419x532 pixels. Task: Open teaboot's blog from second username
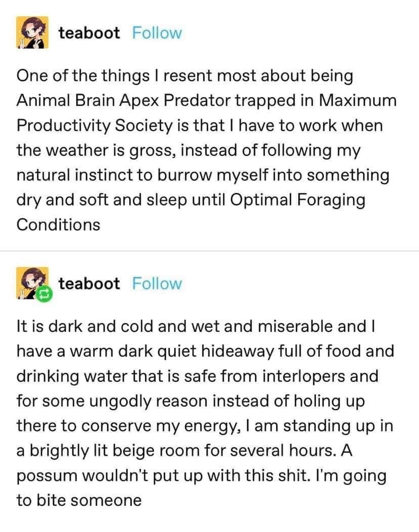(89, 284)
